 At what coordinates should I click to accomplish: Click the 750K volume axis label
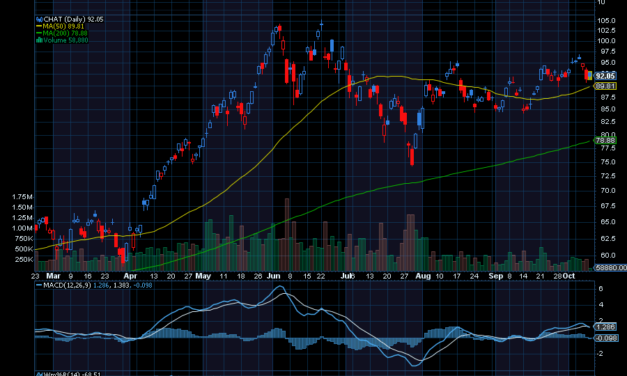[24, 239]
